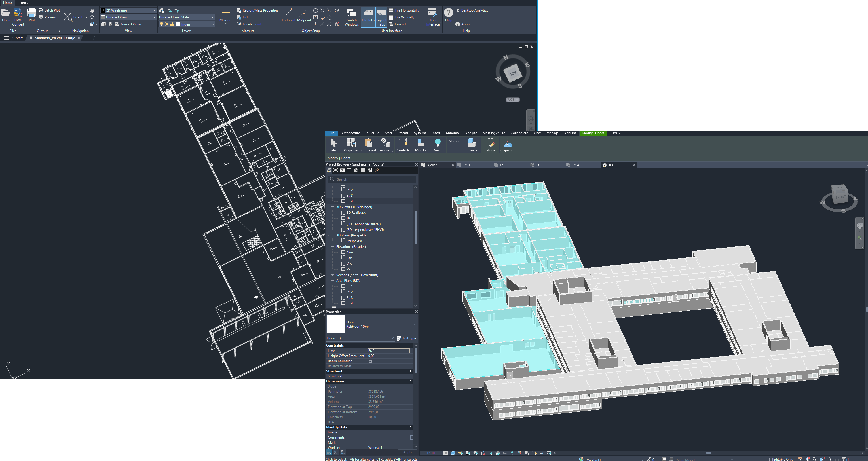The image size is (868, 461).
Task: Collapse the Constraints property group
Action: click(410, 346)
